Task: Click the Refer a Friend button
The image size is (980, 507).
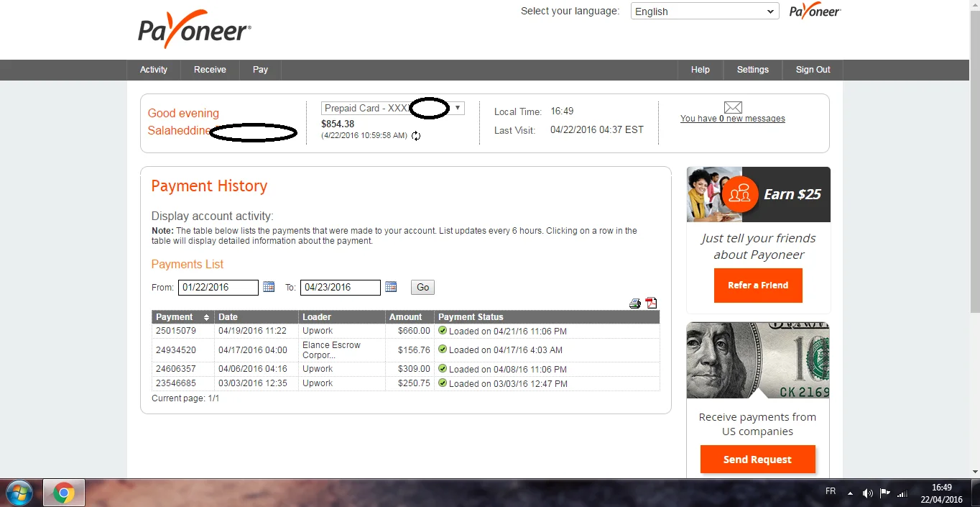Action: click(758, 286)
